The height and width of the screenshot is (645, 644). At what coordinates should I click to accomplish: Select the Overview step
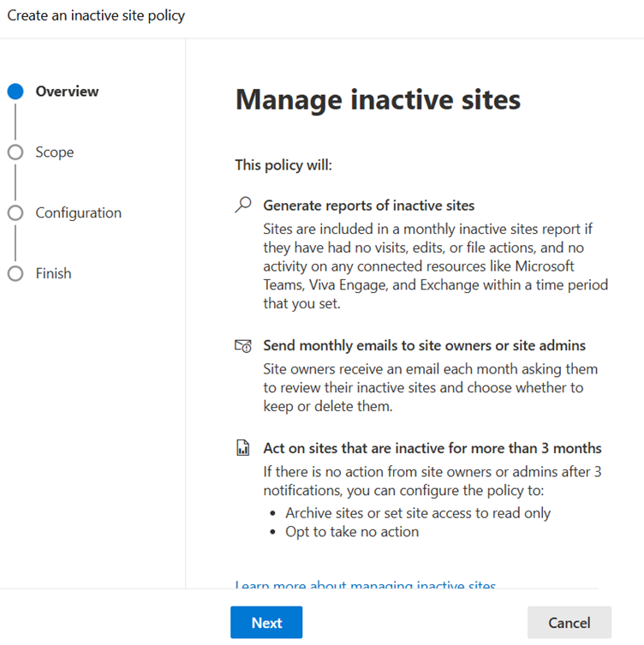[x=67, y=92]
